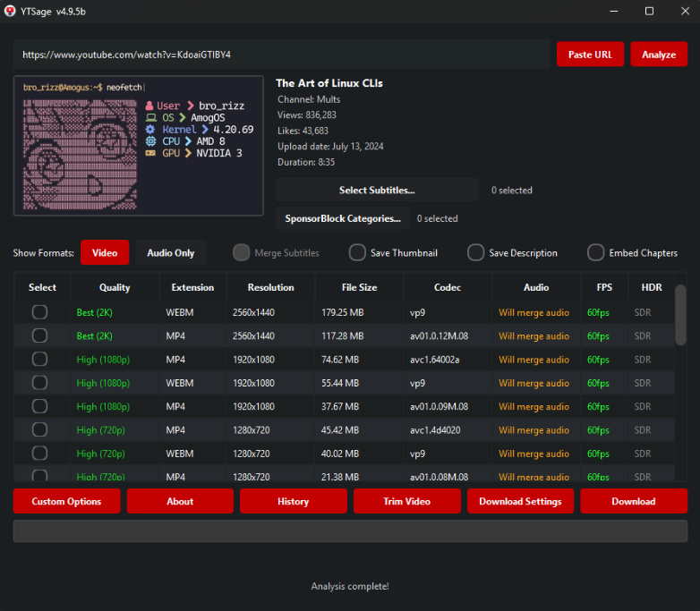Click the download progress bar
This screenshot has width=700, height=611.
[350, 531]
